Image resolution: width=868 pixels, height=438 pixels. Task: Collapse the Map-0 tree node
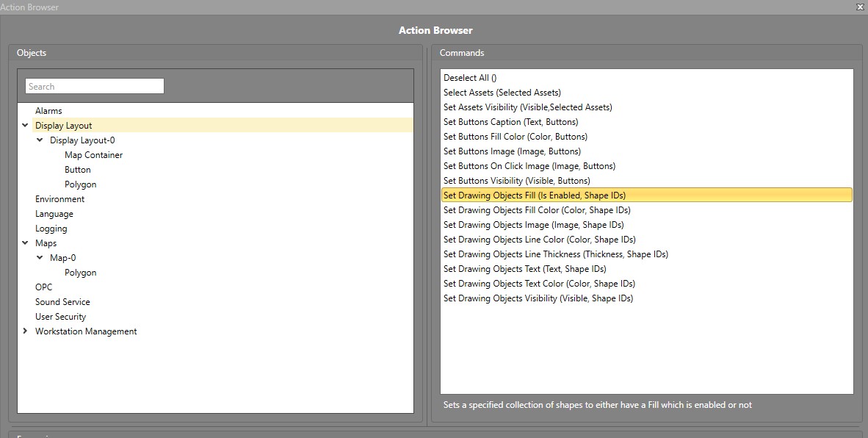tap(40, 258)
